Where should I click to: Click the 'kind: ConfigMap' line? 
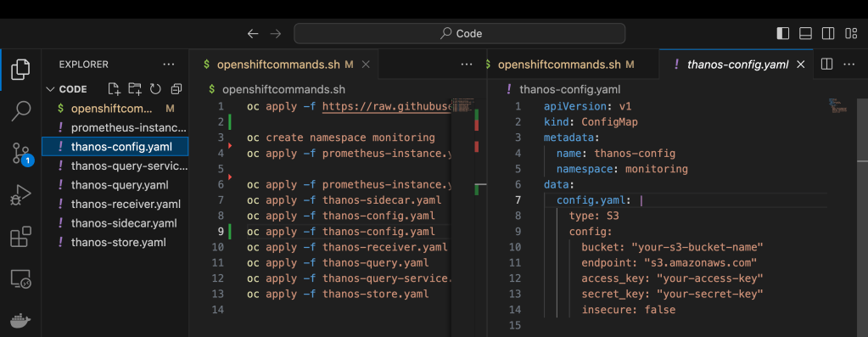[591, 121]
